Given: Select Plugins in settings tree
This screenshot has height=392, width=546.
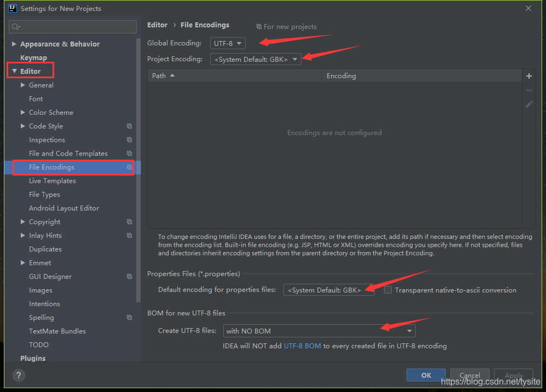Looking at the screenshot, I should coord(33,358).
